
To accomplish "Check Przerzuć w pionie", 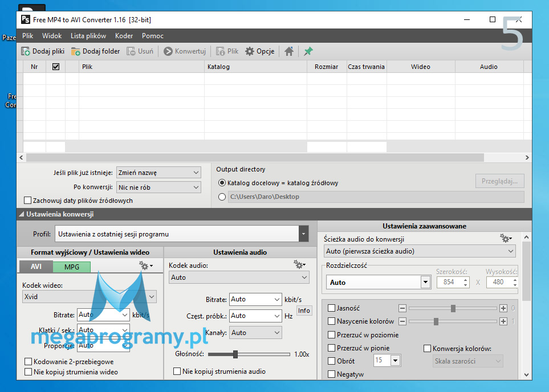I will click(331, 348).
